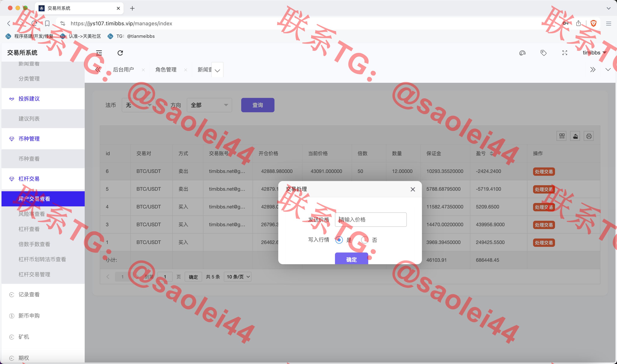Select 是 for 写入行情

click(x=339, y=240)
